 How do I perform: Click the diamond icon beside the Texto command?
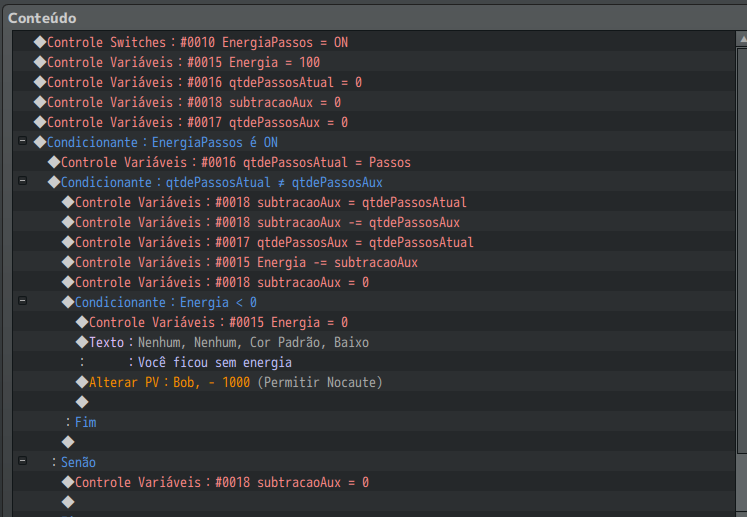(x=82, y=342)
